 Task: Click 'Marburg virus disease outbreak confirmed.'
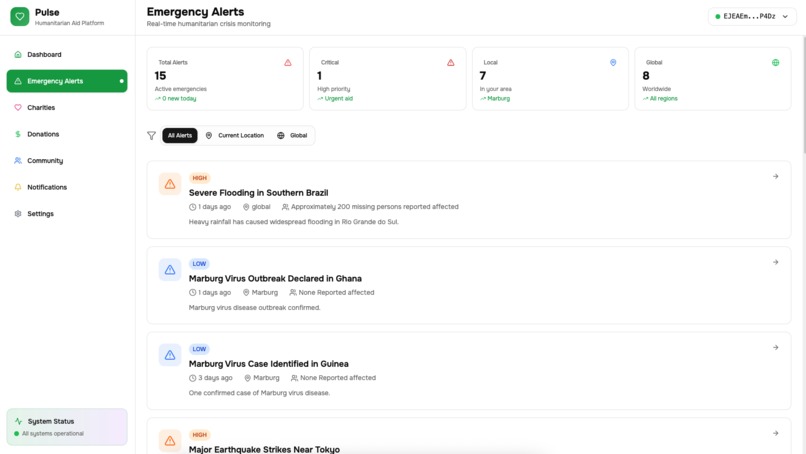pyautogui.click(x=254, y=307)
